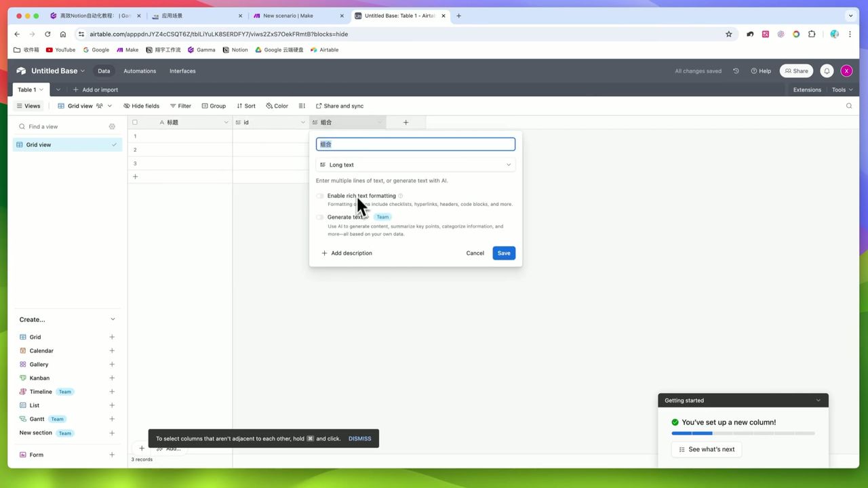Toggle Generate text AI option

[x=320, y=218]
